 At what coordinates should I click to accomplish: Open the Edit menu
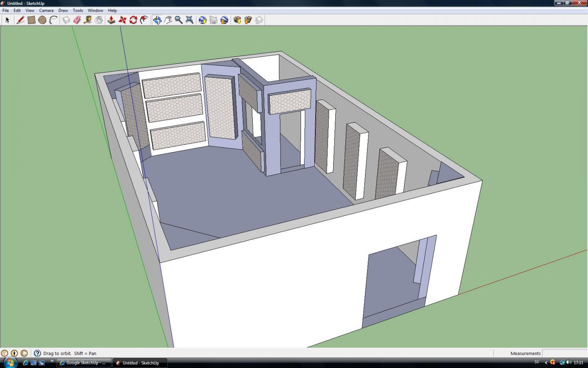pyautogui.click(x=17, y=10)
